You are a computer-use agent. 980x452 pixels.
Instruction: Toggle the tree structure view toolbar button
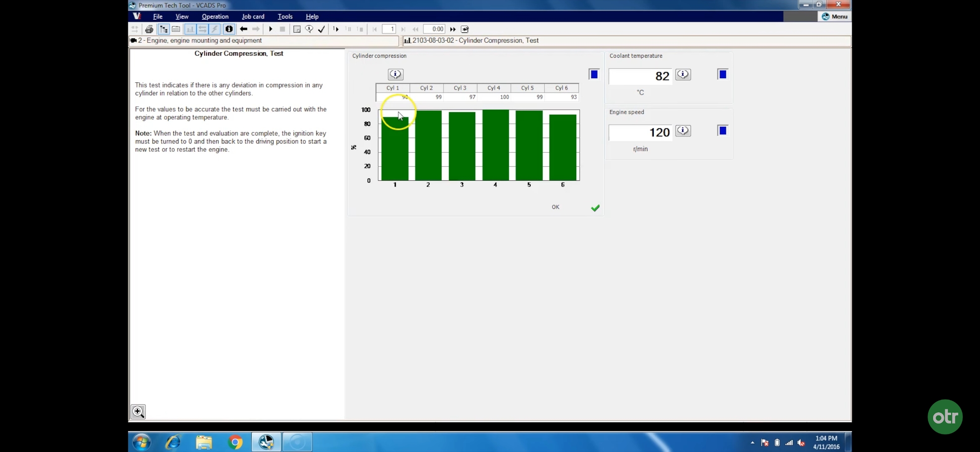164,29
